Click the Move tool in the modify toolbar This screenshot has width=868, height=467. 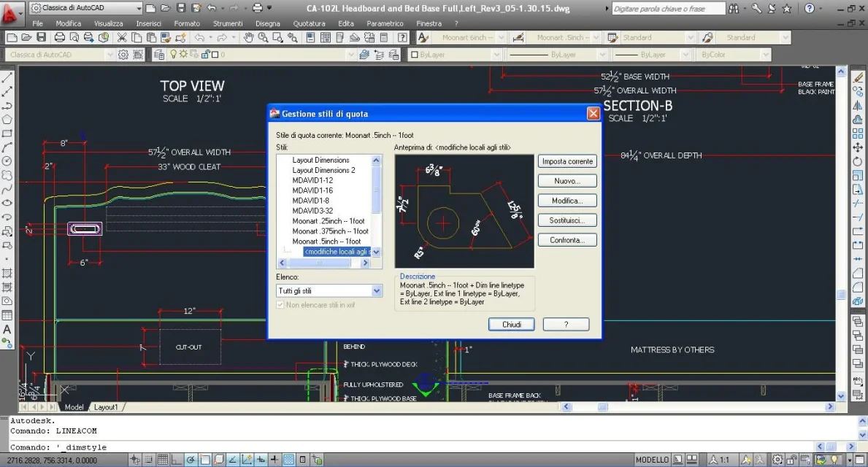pos(858,147)
